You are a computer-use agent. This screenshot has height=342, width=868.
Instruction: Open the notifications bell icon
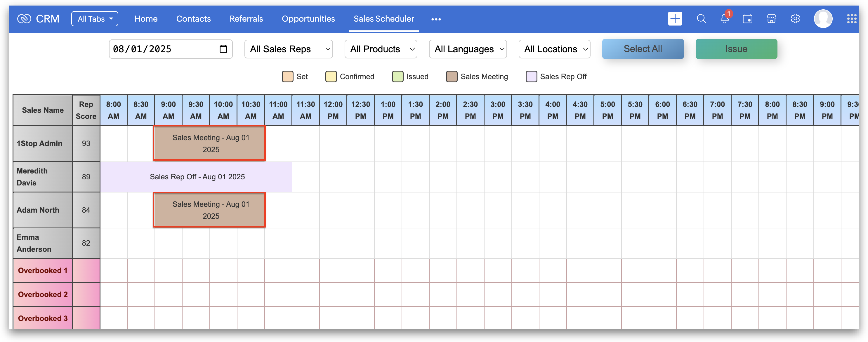[724, 19]
